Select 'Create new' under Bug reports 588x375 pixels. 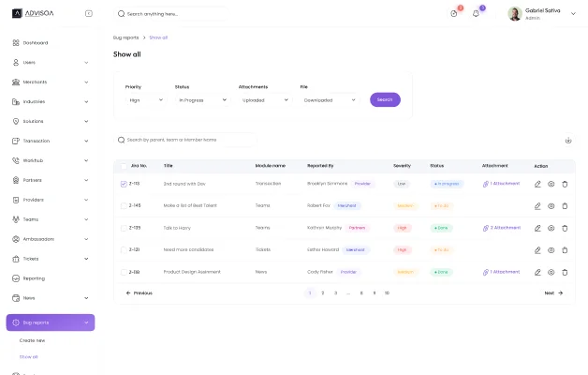[x=32, y=340]
